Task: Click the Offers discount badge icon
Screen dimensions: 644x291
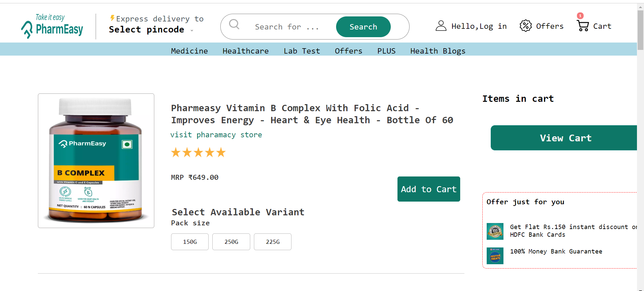Action: pyautogui.click(x=526, y=26)
